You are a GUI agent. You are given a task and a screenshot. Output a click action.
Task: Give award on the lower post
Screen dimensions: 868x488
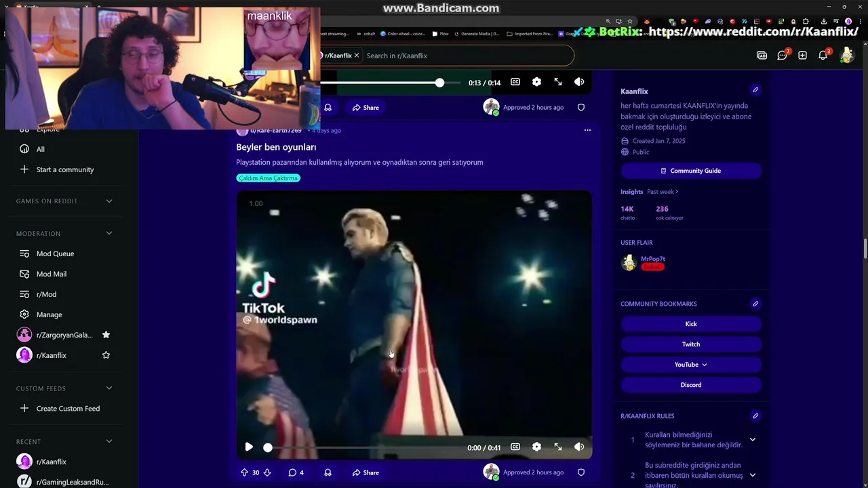(x=328, y=472)
